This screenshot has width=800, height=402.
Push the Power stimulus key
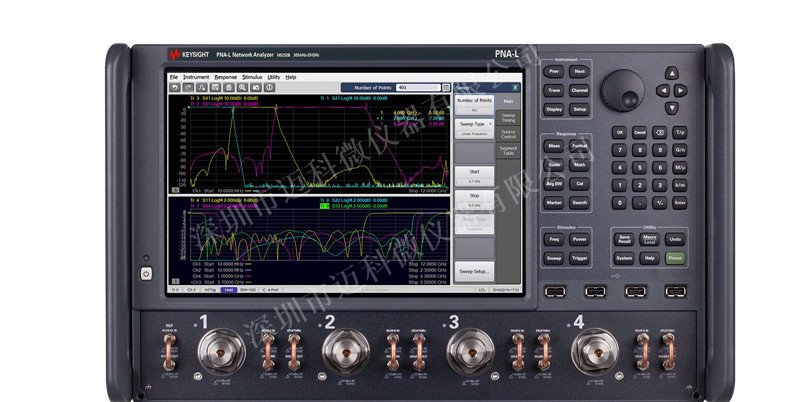580,239
